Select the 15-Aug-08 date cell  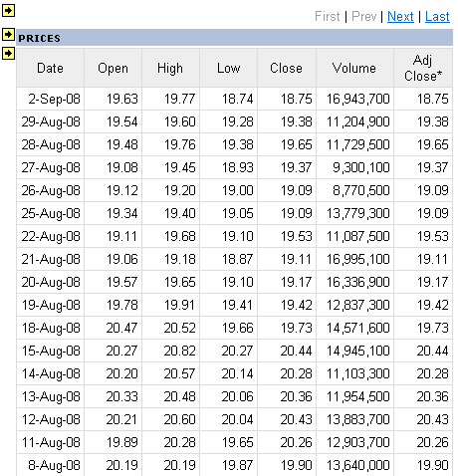50,351
